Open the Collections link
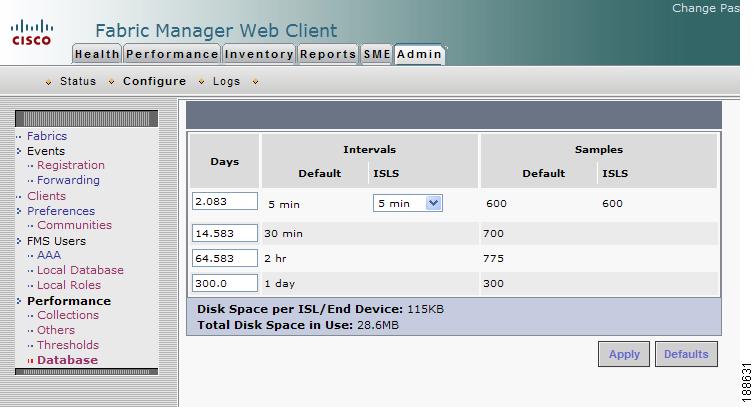The height and width of the screenshot is (407, 755). [x=68, y=315]
